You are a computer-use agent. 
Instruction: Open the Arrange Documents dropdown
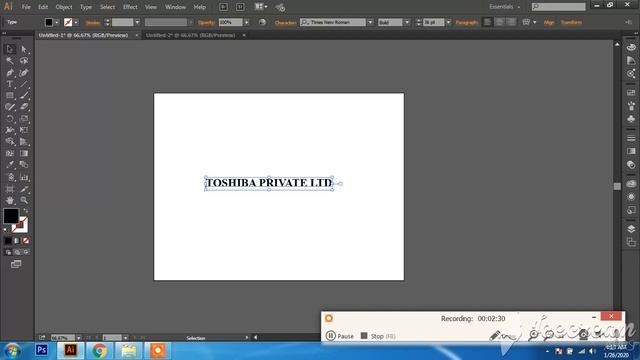(x=261, y=7)
